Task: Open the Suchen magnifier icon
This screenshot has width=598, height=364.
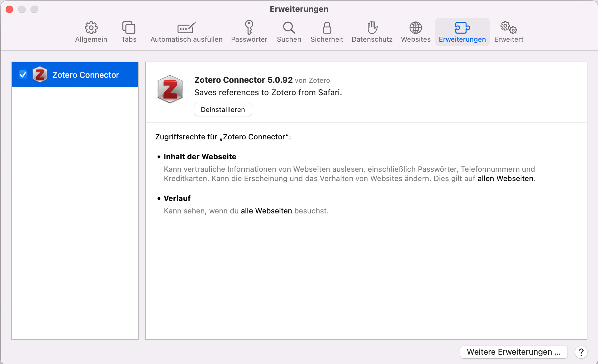Action: 289,28
